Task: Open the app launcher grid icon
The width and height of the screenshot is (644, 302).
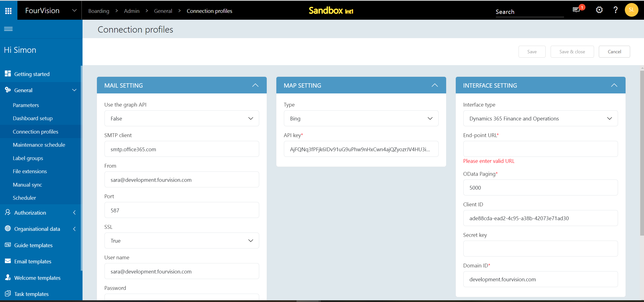Action: tap(8, 11)
